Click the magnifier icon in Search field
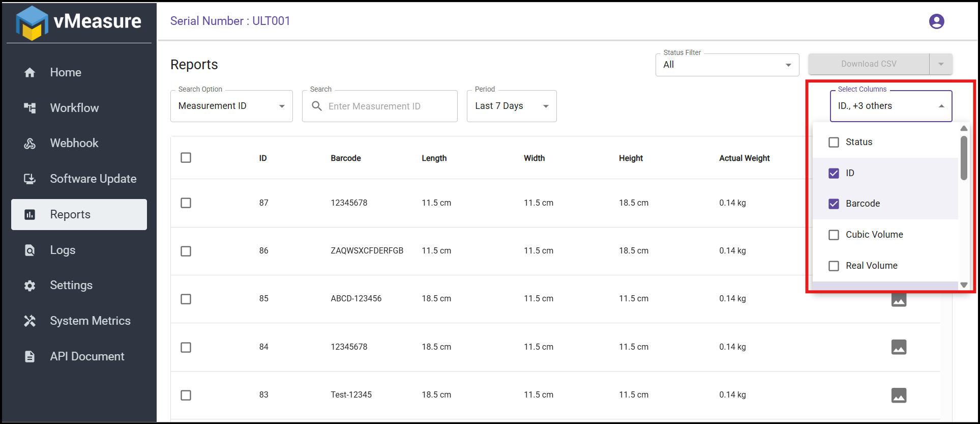This screenshot has height=424, width=980. click(x=317, y=106)
